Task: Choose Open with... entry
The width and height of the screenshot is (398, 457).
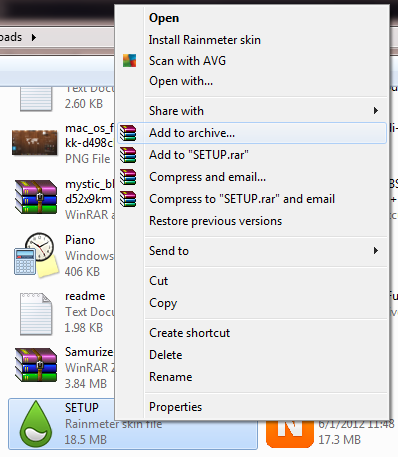Action: (252, 81)
